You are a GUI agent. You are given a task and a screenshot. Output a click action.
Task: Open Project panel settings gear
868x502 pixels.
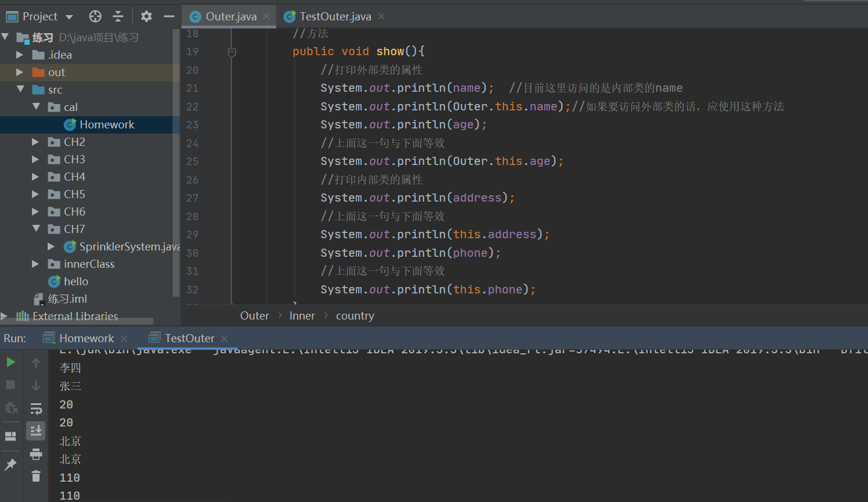coord(147,16)
